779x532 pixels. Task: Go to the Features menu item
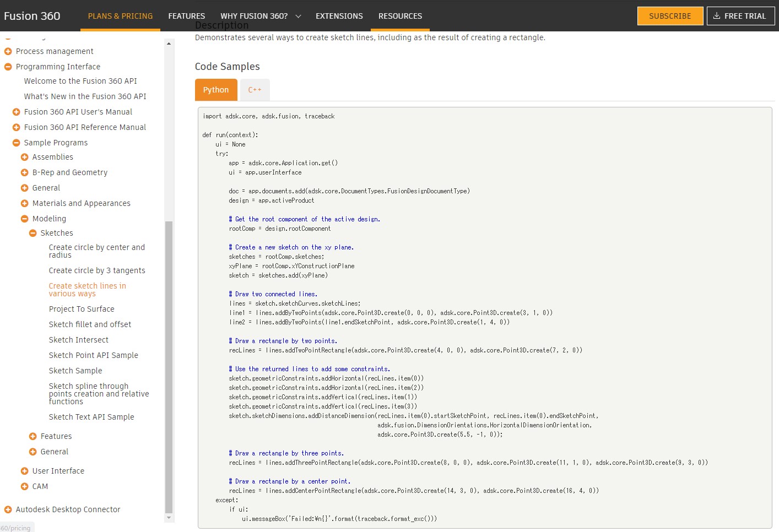pos(187,16)
